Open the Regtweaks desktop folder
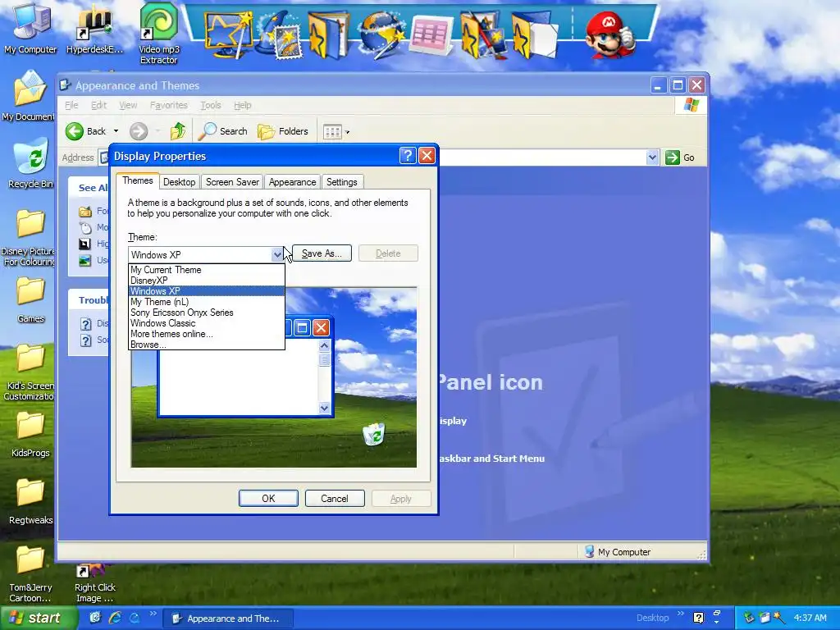The height and width of the screenshot is (630, 840). pyautogui.click(x=30, y=501)
